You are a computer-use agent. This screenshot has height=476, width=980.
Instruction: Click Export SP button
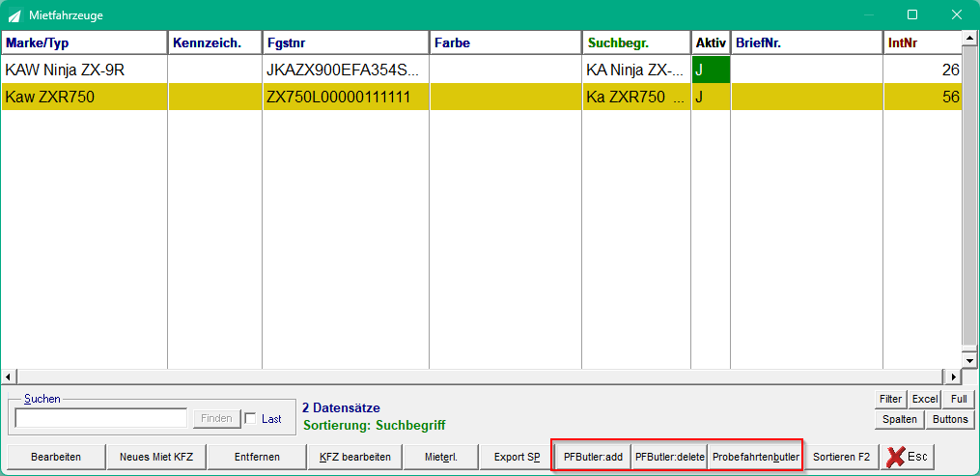517,457
